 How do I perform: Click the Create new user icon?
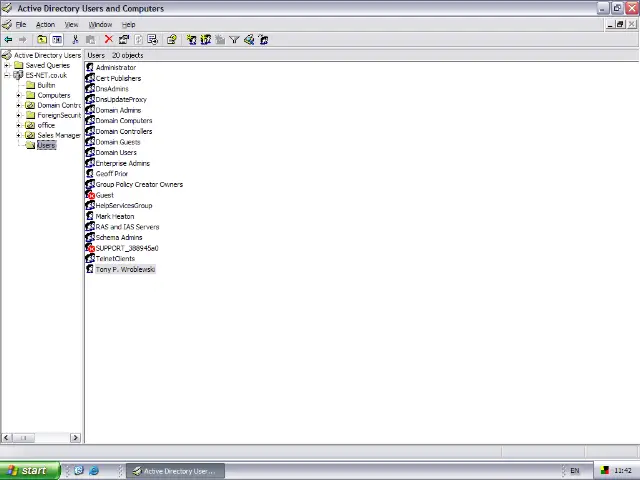pyautogui.click(x=191, y=40)
